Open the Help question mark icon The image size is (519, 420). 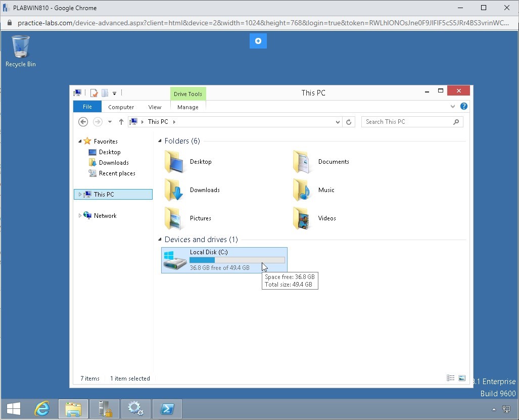pos(464,106)
